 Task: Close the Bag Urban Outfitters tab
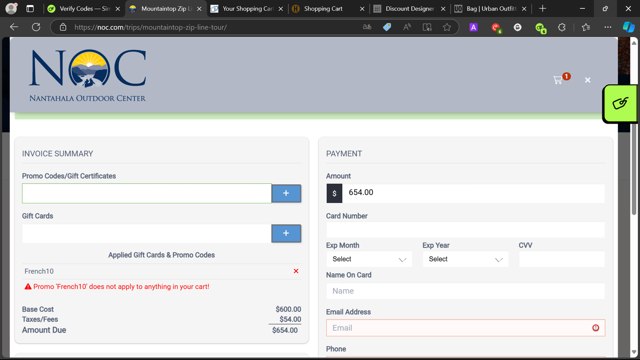tap(524, 9)
